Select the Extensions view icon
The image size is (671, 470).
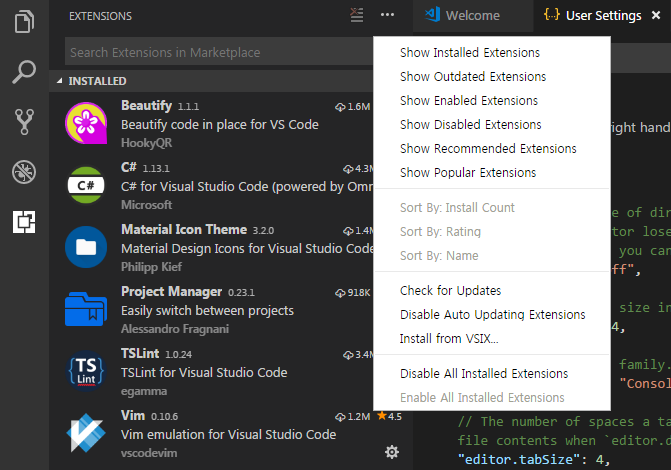24,222
